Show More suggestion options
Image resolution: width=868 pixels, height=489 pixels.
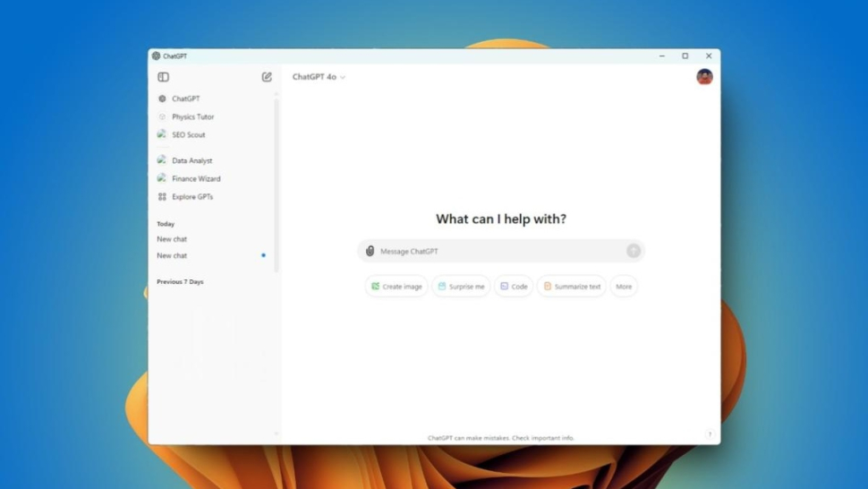[x=624, y=287]
